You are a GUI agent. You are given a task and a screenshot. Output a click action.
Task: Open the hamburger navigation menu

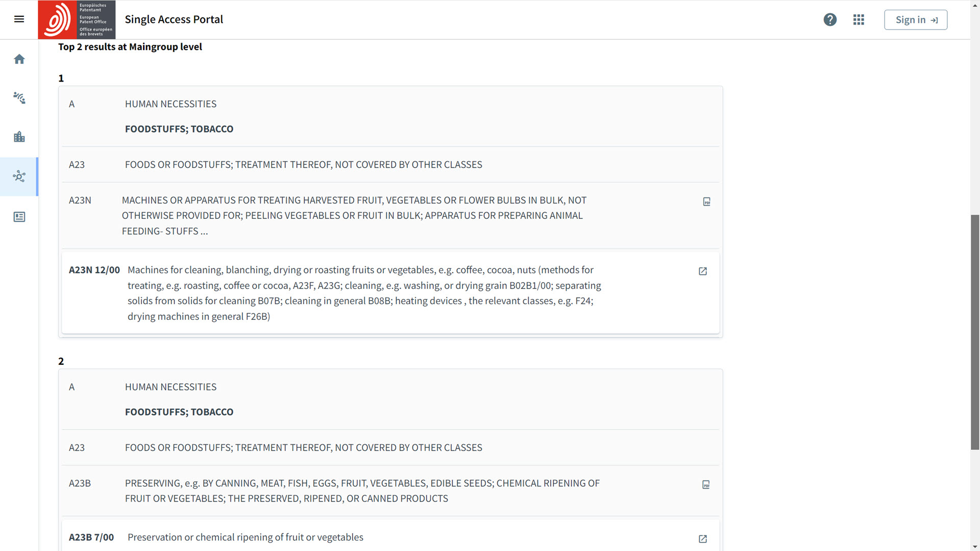19,19
